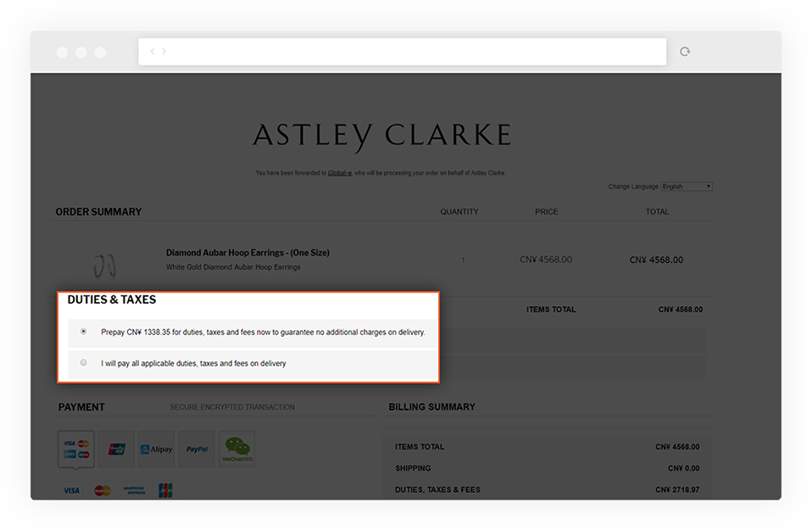Open the Change Language dropdown
Screen dimensions: 812x531
(687, 187)
